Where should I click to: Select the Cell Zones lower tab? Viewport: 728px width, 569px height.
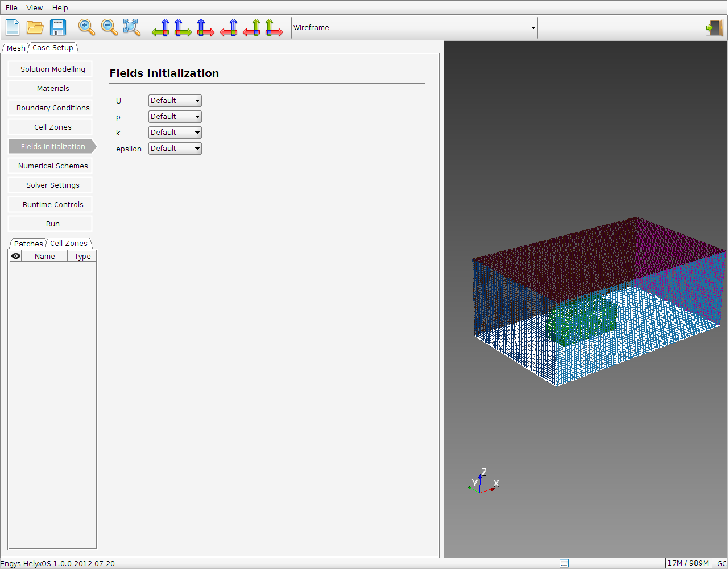pyautogui.click(x=69, y=243)
